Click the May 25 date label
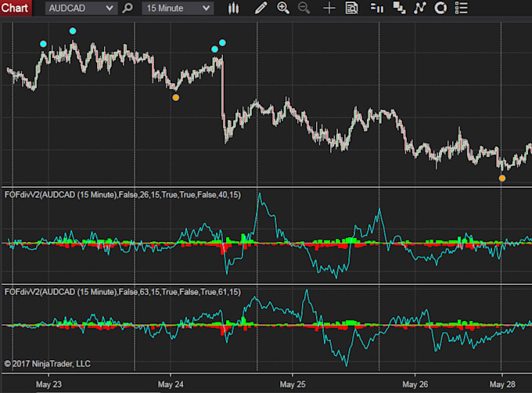Image resolution: width=532 pixels, height=393 pixels. (x=291, y=384)
